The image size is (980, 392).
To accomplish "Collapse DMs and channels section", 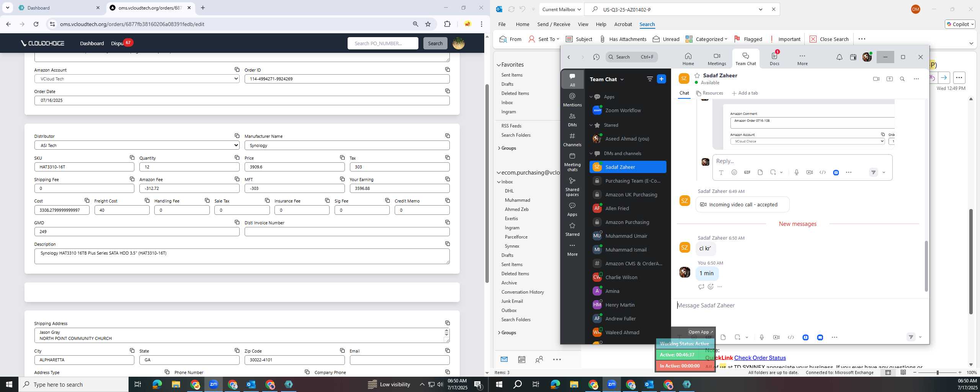I will click(591, 154).
